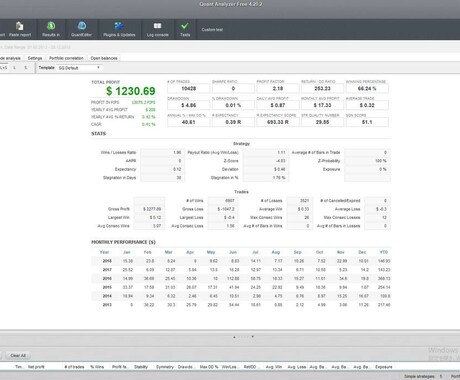
Task: Click the profit factor value 2.18
Action: [x=278, y=88]
